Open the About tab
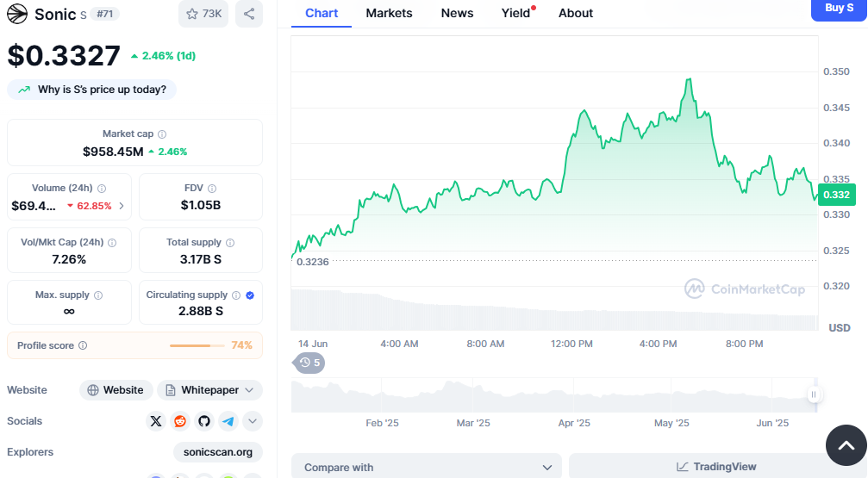This screenshot has width=868, height=478. point(576,13)
